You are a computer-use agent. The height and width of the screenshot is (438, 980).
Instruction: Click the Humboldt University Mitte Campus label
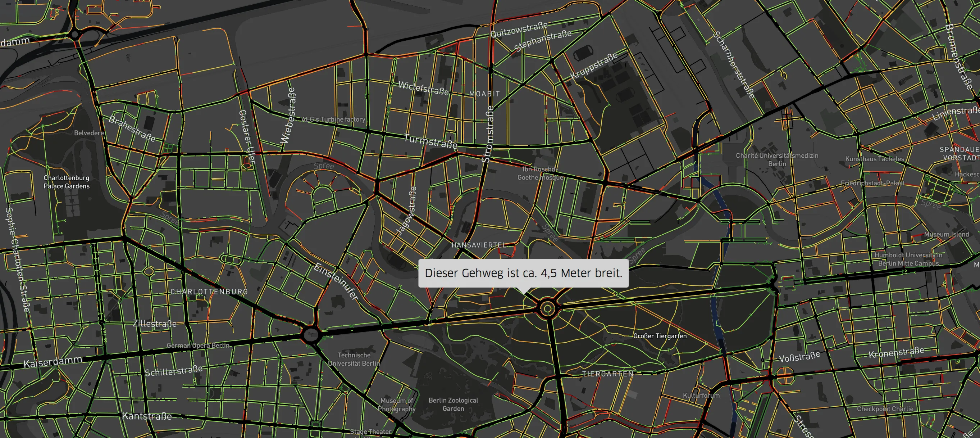tap(908, 259)
